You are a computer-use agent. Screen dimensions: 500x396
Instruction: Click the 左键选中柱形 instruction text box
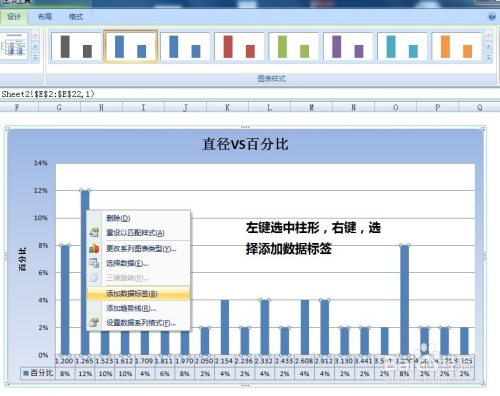313,238
